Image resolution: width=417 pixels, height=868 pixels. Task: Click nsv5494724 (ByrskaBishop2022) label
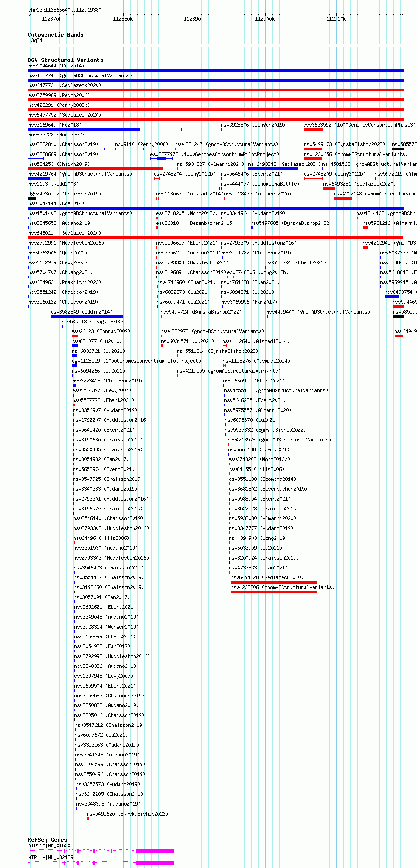coord(201,312)
